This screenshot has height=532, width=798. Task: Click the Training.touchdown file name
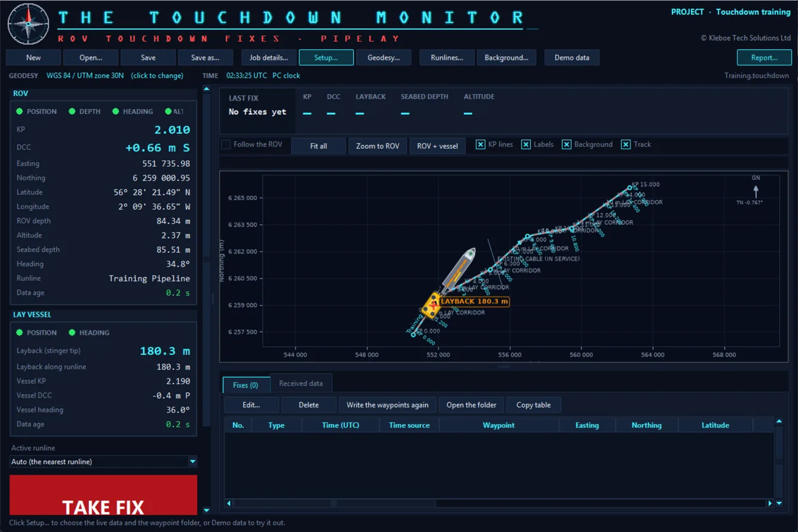[x=757, y=75]
